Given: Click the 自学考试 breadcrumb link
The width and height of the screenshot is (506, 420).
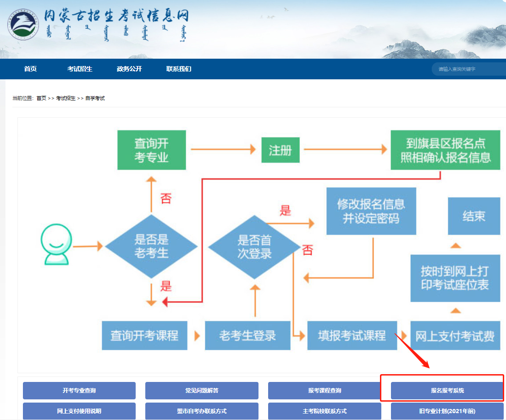Looking at the screenshot, I should tap(95, 99).
